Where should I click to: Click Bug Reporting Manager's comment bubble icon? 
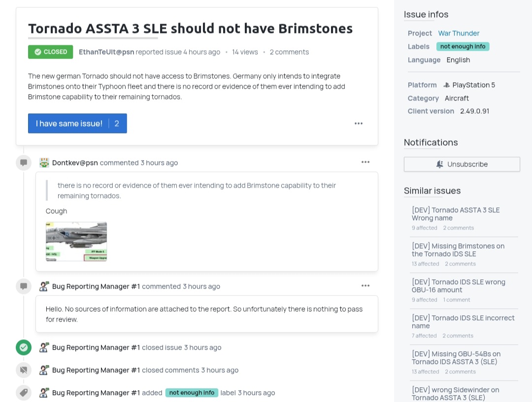tap(24, 286)
